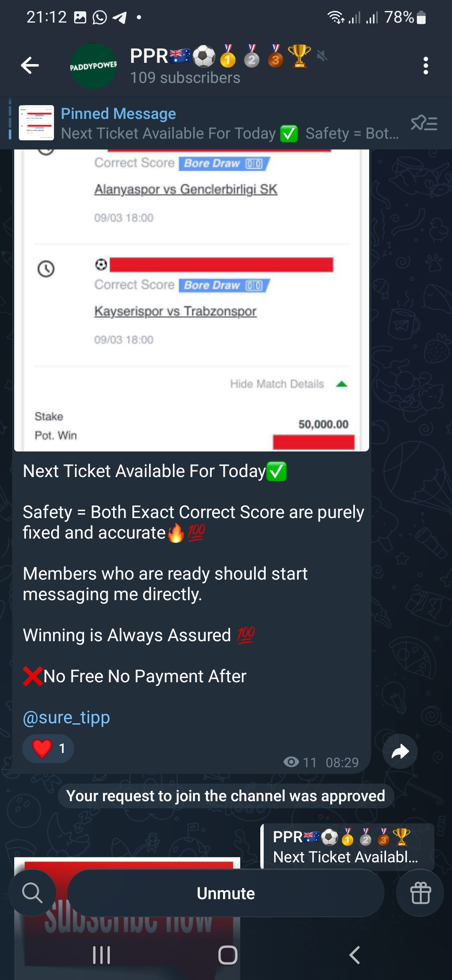Image resolution: width=452 pixels, height=980 pixels.
Task: Show the pinned messages list icon
Action: [424, 123]
